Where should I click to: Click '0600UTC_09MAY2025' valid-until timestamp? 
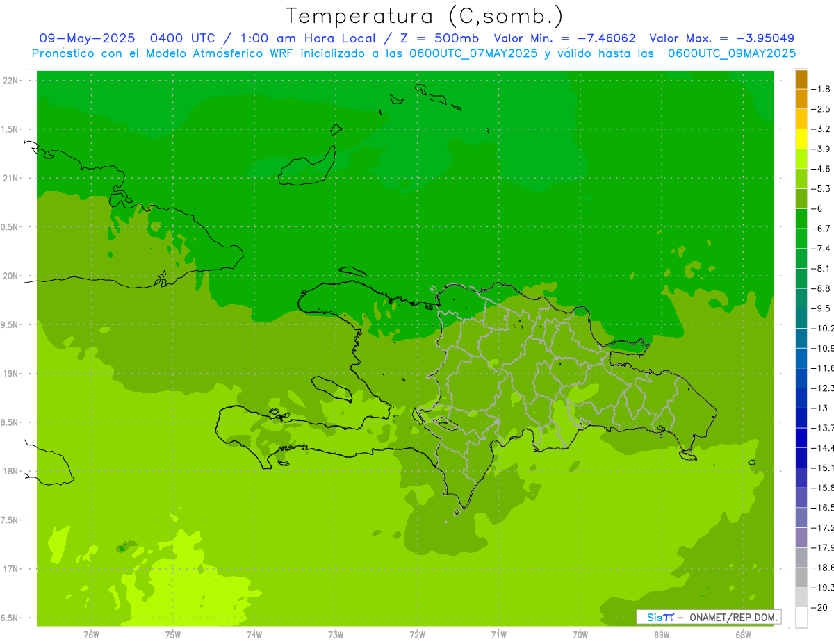click(731, 53)
